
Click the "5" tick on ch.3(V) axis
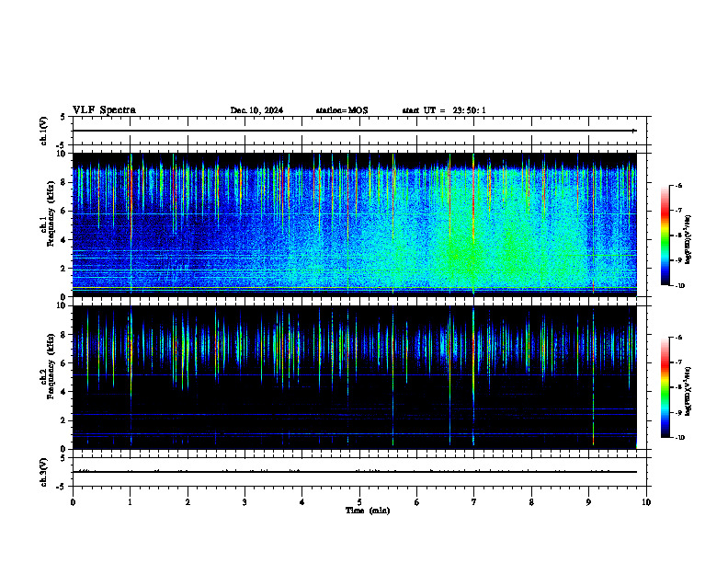click(63, 458)
